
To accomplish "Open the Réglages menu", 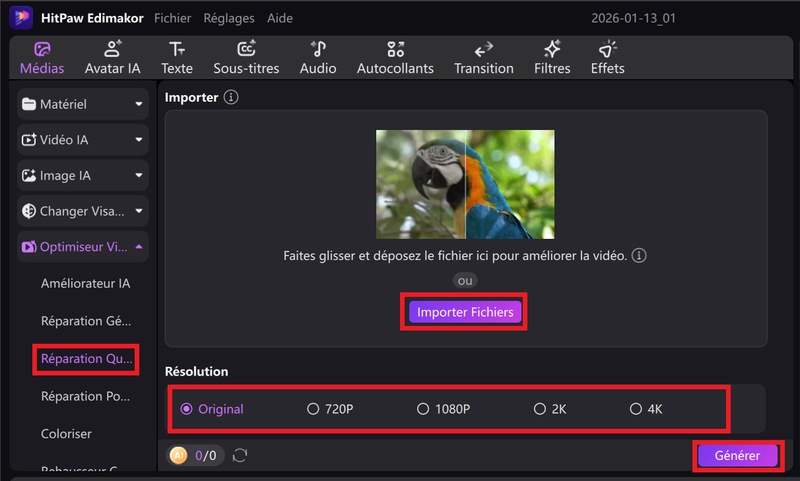I will 229,18.
